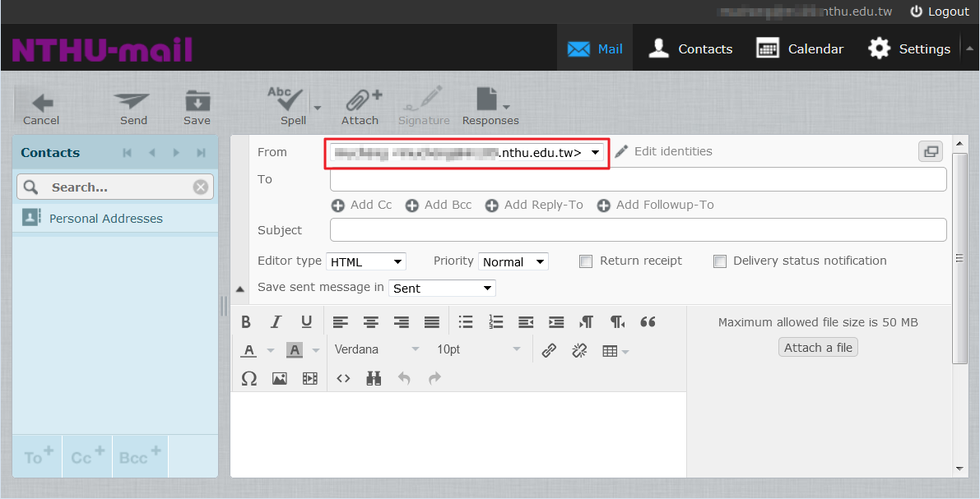Click the Attach a file button
Image resolution: width=980 pixels, height=499 pixels.
(x=818, y=348)
